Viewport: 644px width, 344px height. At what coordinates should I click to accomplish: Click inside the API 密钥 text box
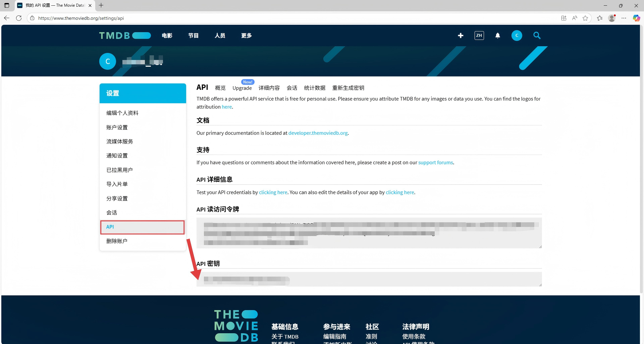(x=369, y=279)
